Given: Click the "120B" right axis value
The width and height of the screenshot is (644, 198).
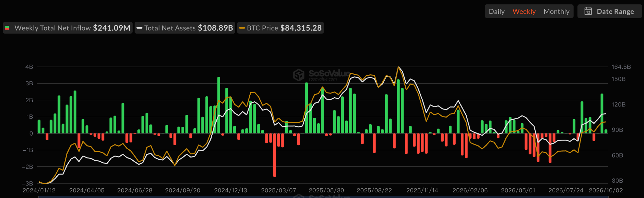Looking at the screenshot, I should [619, 104].
